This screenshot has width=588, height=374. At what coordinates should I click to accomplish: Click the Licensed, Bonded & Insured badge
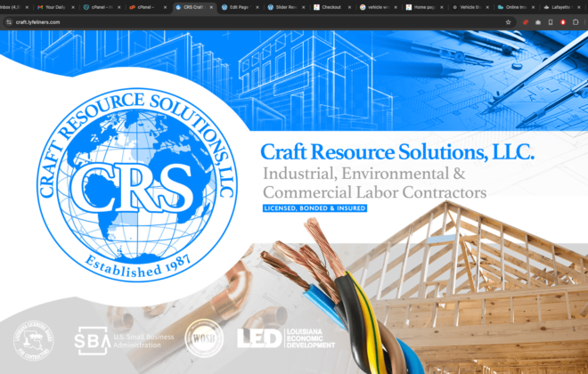coord(314,208)
